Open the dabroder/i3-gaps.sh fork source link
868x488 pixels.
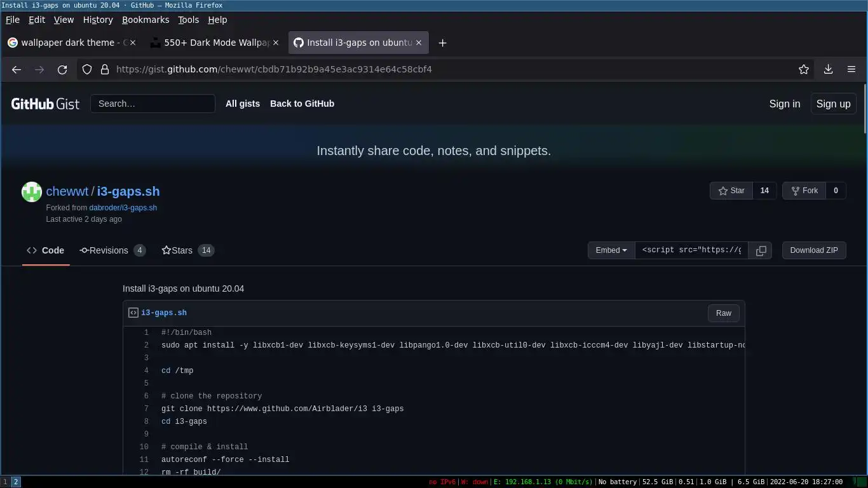click(x=123, y=208)
